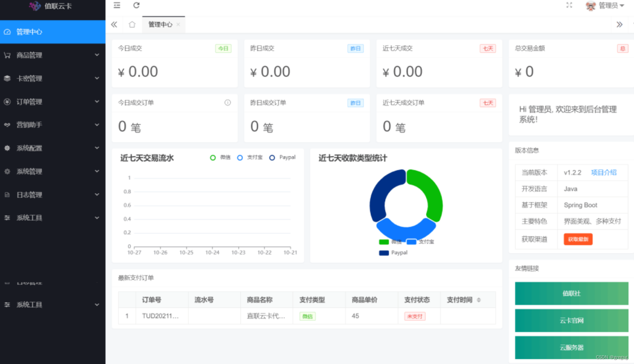Expand the 日志管理 menu arrow
The width and height of the screenshot is (634, 364).
pyautogui.click(x=97, y=194)
